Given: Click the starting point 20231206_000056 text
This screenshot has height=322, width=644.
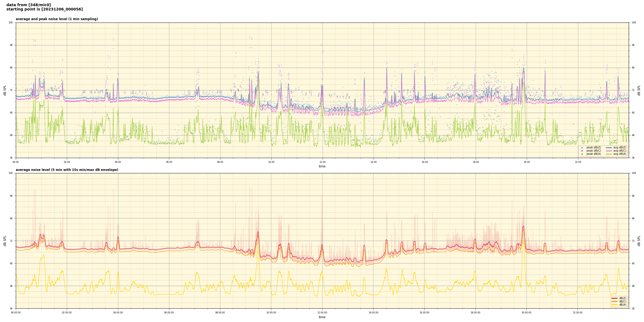Looking at the screenshot, I should tap(45, 9).
